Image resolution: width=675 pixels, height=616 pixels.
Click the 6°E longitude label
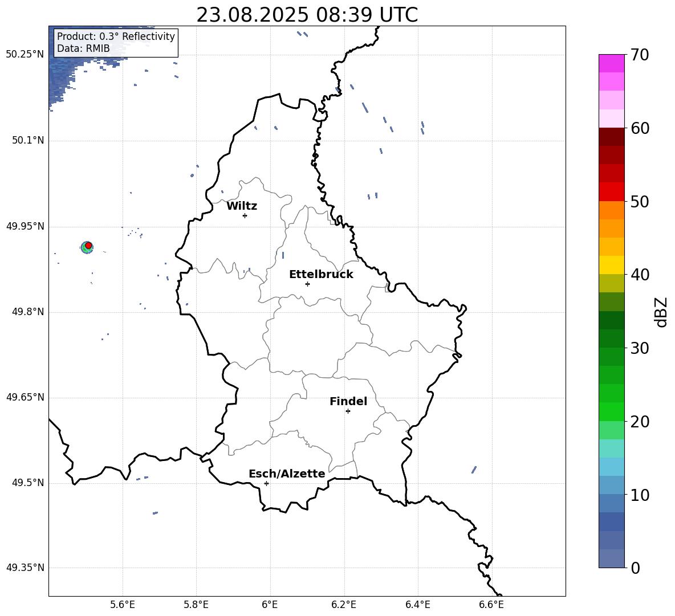point(270,605)
